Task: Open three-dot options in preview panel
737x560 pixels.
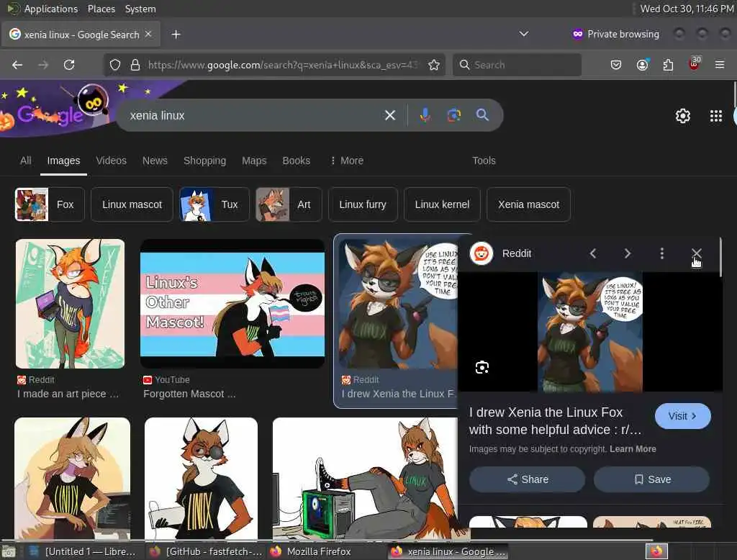Action: [x=662, y=253]
